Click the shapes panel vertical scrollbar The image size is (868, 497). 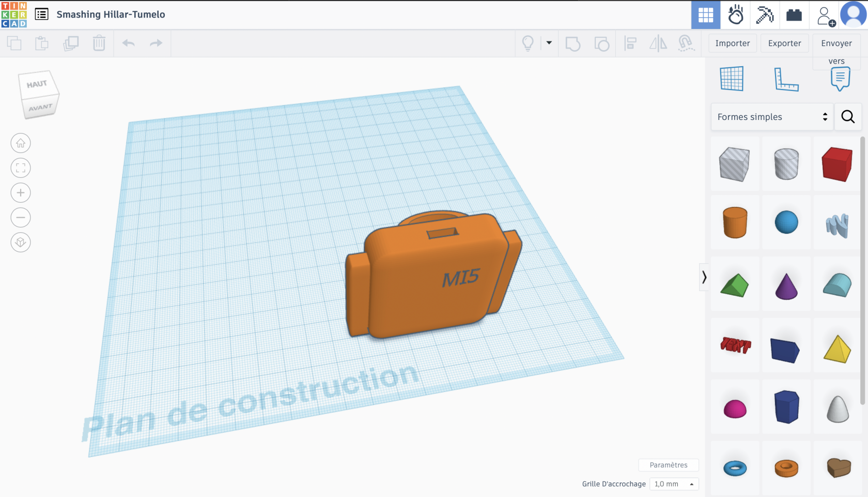click(862, 270)
